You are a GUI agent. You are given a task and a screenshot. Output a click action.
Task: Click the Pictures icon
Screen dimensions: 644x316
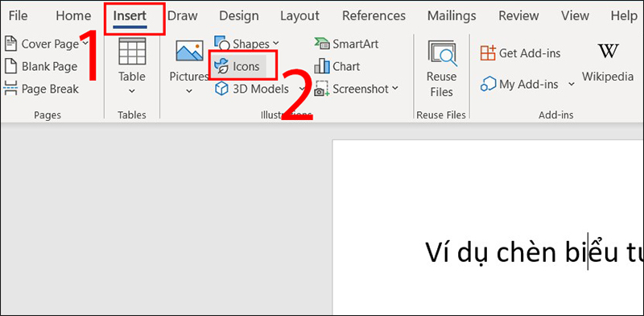(189, 51)
